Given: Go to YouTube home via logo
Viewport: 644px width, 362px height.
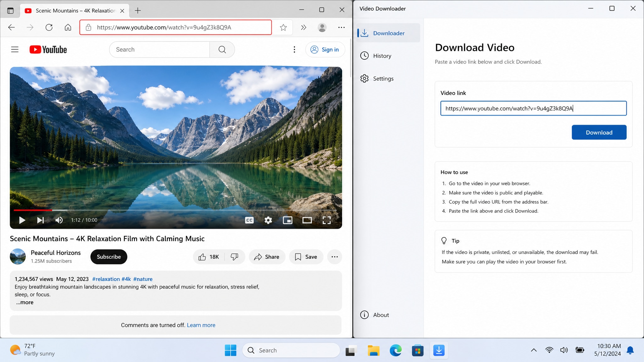Looking at the screenshot, I should (48, 50).
